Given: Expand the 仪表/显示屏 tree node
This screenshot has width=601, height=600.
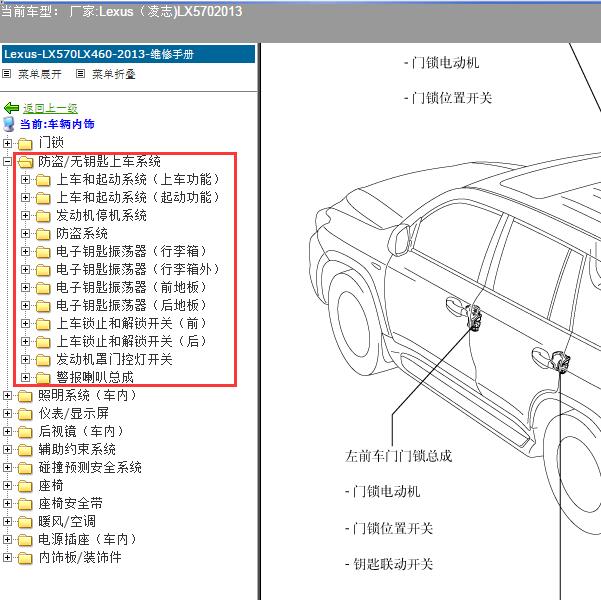Looking at the screenshot, I should pyautogui.click(x=7, y=414).
